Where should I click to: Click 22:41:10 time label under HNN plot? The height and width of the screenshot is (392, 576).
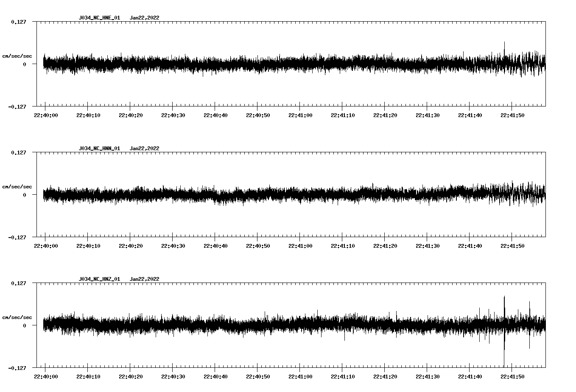(343, 246)
